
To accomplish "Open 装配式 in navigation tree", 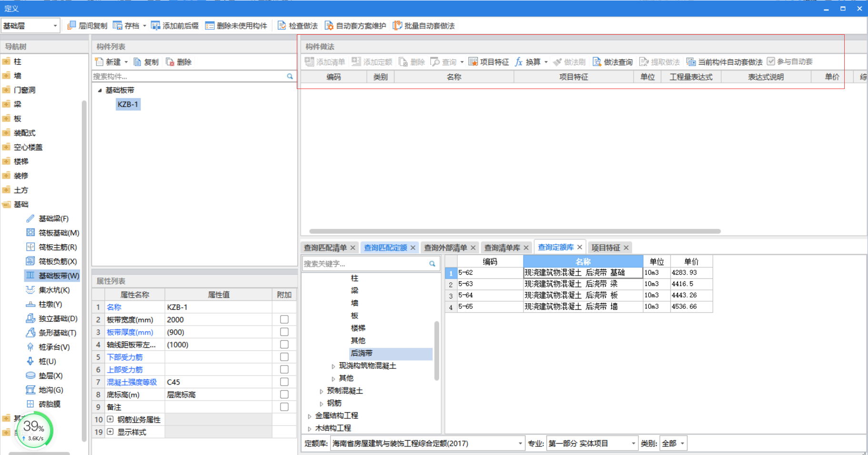I will tap(25, 133).
